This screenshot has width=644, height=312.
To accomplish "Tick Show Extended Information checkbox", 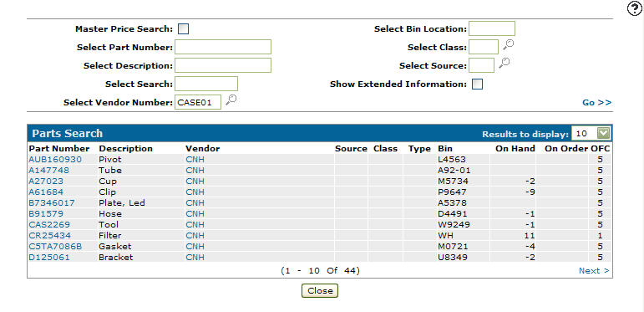I will pyautogui.click(x=477, y=84).
